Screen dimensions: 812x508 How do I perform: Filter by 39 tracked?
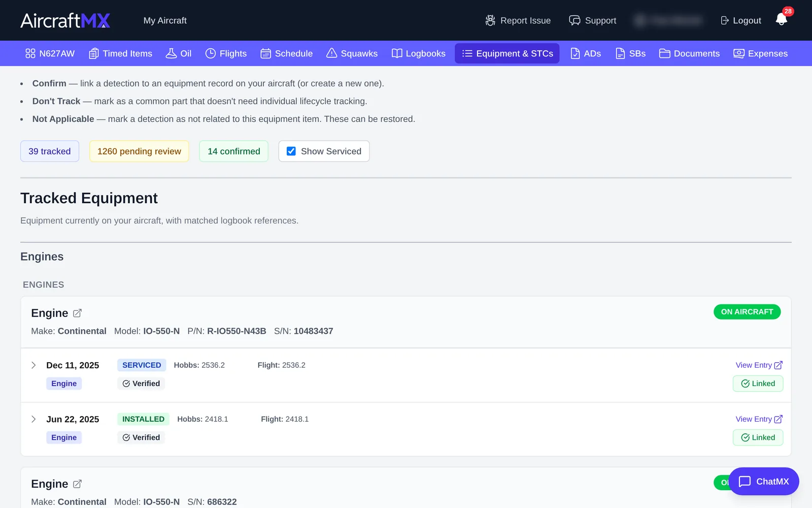[x=50, y=151]
